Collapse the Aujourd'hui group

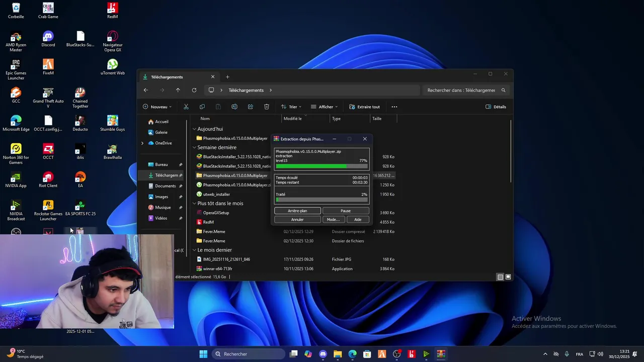tap(194, 129)
